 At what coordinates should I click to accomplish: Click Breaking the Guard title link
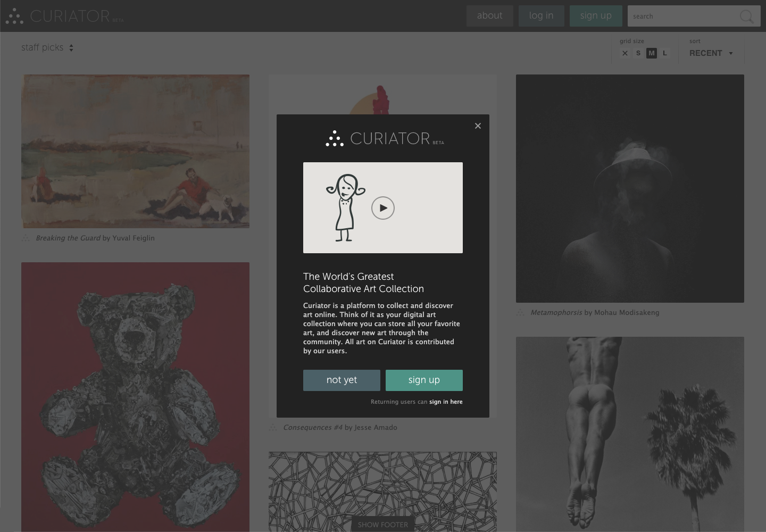point(68,238)
